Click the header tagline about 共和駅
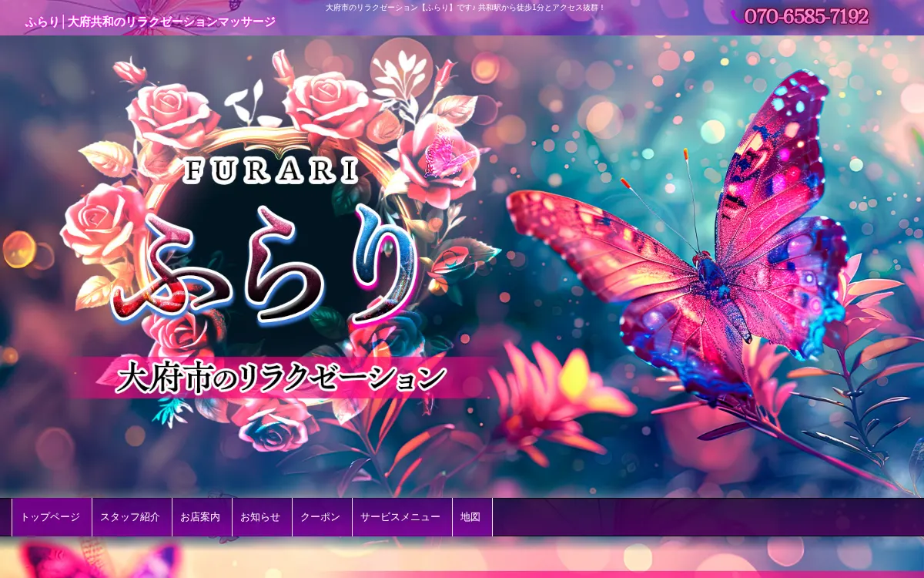Viewport: 924px width, 578px height. [x=465, y=7]
